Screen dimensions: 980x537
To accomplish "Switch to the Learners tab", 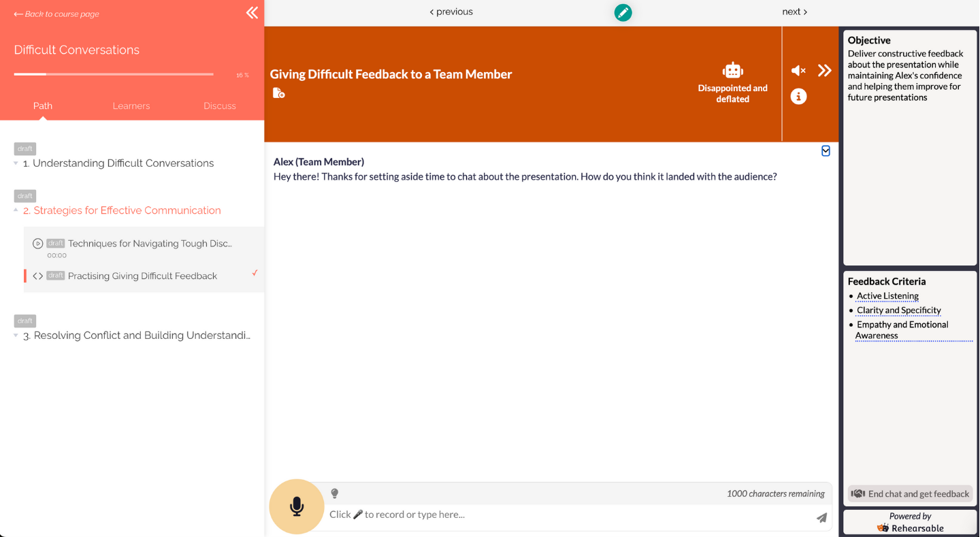I will 131,105.
